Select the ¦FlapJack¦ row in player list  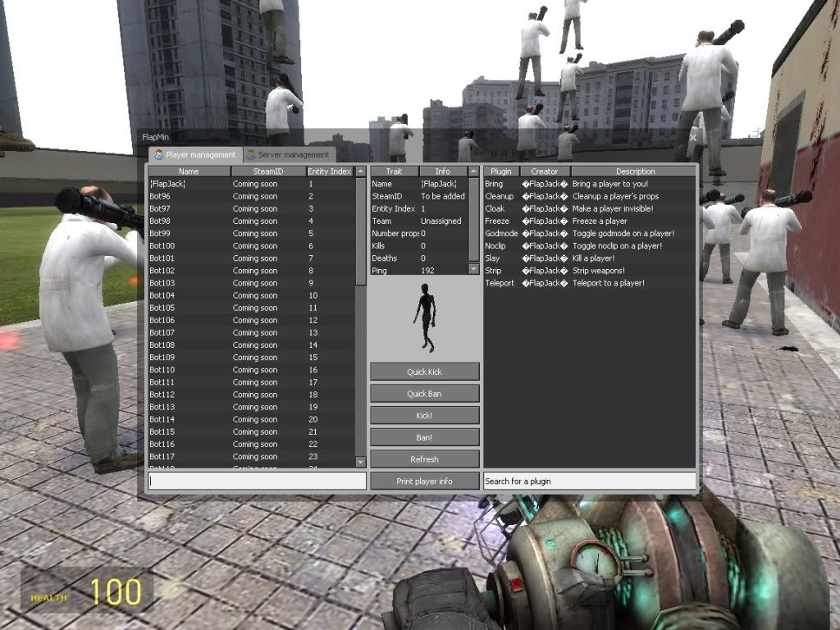251,184
